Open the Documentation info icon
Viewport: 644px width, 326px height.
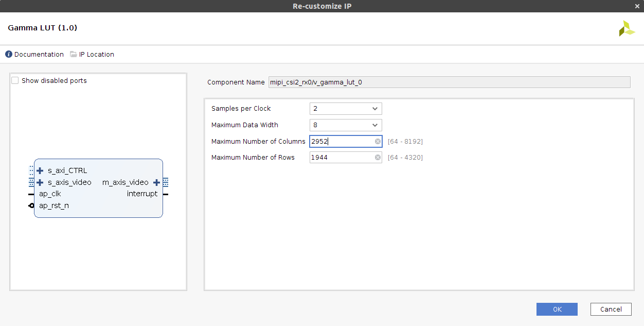(x=9, y=54)
